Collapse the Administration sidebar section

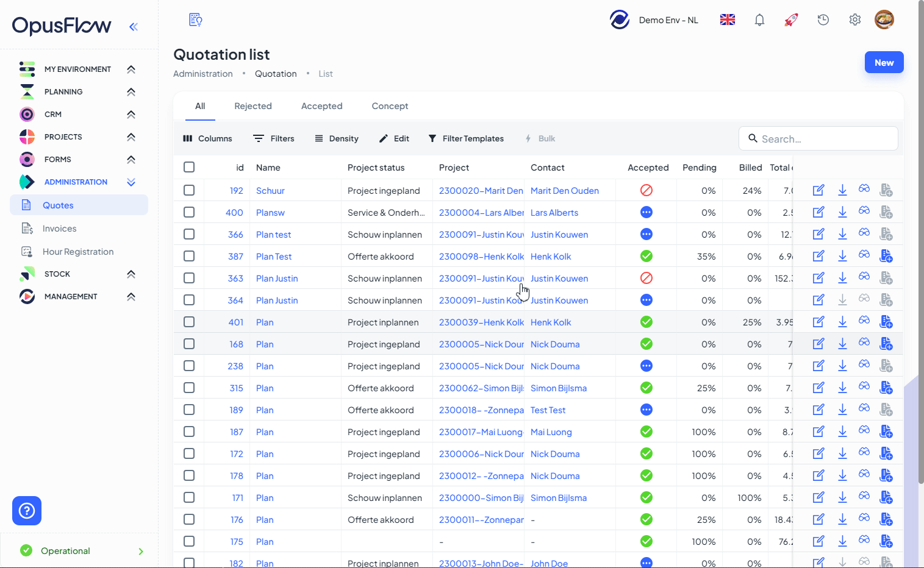coord(131,182)
